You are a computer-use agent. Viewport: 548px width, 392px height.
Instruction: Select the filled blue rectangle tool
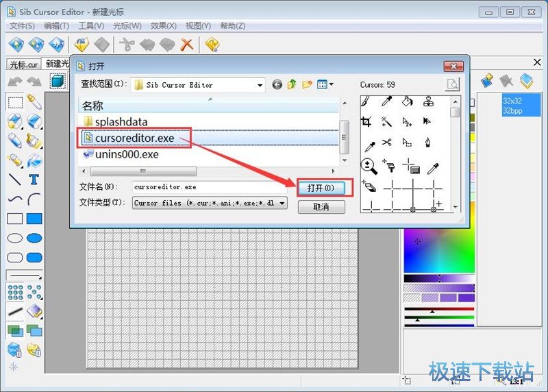34,219
